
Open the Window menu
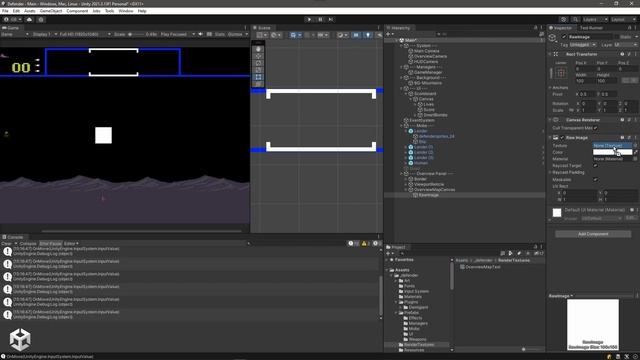coord(126,11)
